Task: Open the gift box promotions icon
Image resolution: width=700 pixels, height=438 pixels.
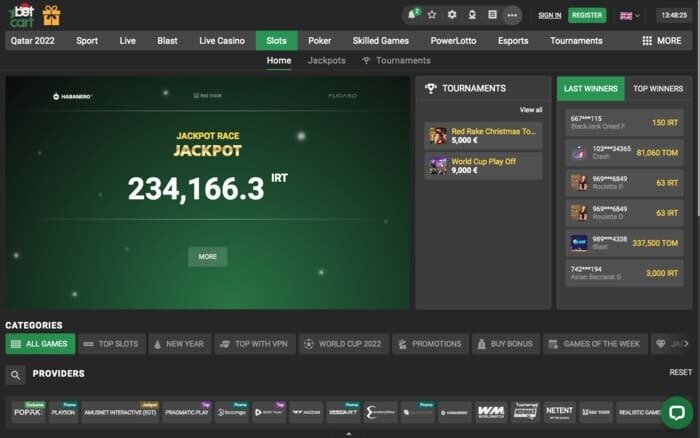Action: [51, 16]
